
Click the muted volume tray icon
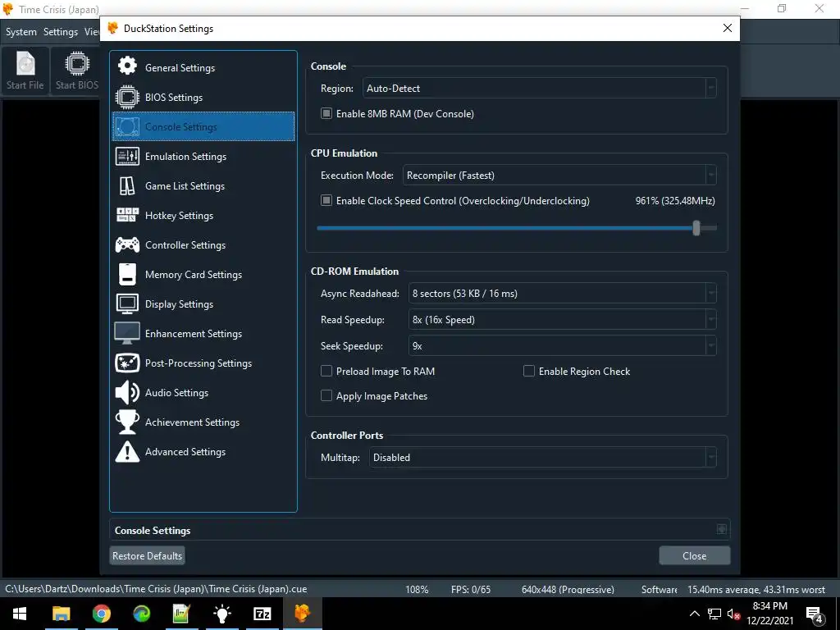733,614
